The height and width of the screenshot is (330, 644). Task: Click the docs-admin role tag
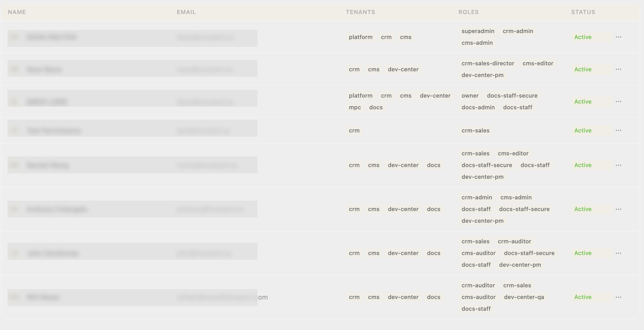pos(478,107)
